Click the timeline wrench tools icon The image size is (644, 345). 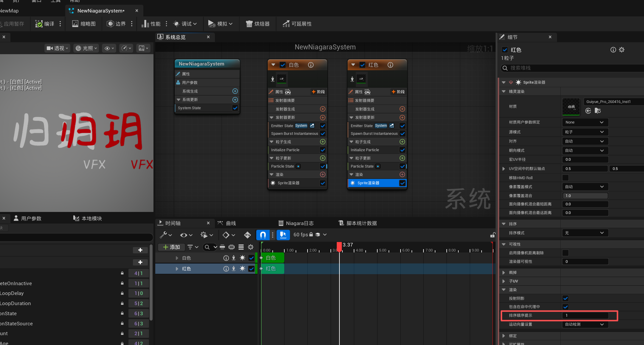[163, 235]
